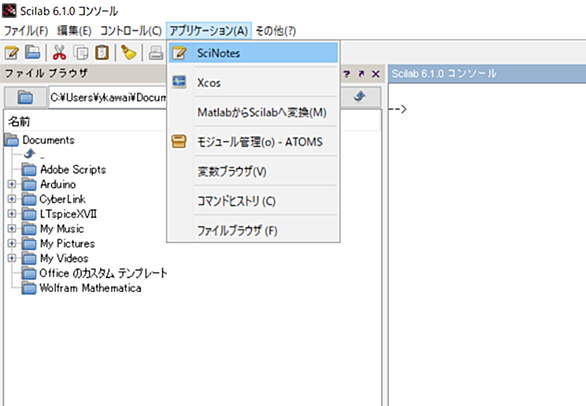Open SciNotes from the toolbar pencil icon
Image resolution: width=586 pixels, height=406 pixels.
[x=12, y=53]
